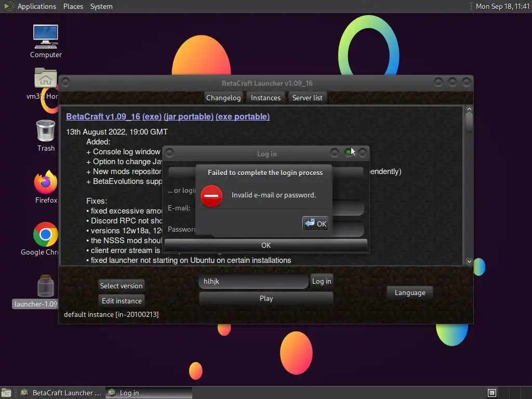Click the username field containing hlhjk
This screenshot has height=399, width=532.
[x=254, y=281]
